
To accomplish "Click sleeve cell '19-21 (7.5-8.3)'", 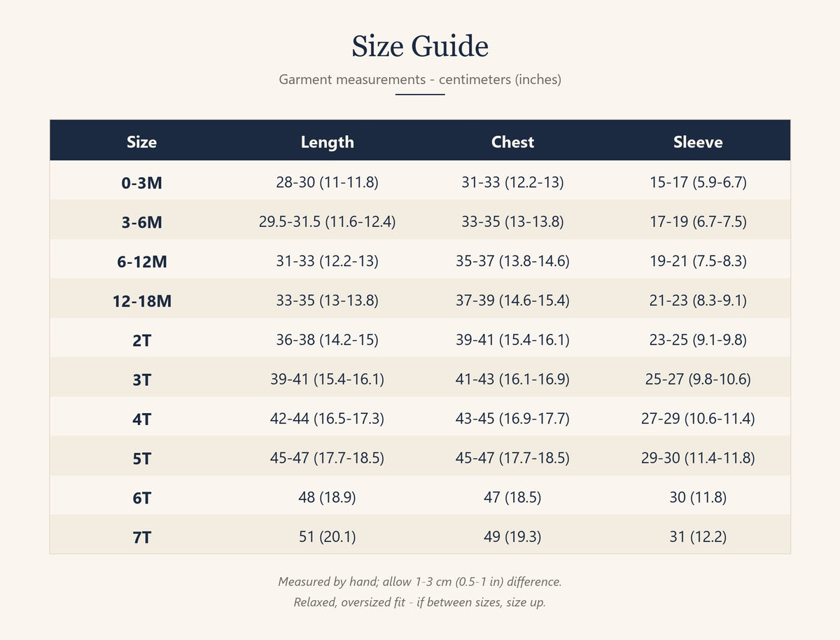I will (698, 261).
